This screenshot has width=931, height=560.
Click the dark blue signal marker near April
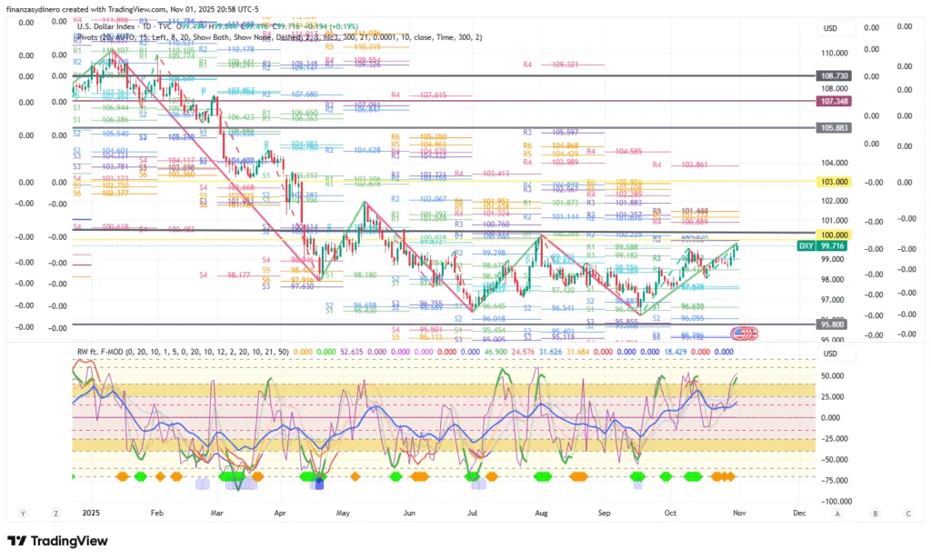(x=318, y=484)
